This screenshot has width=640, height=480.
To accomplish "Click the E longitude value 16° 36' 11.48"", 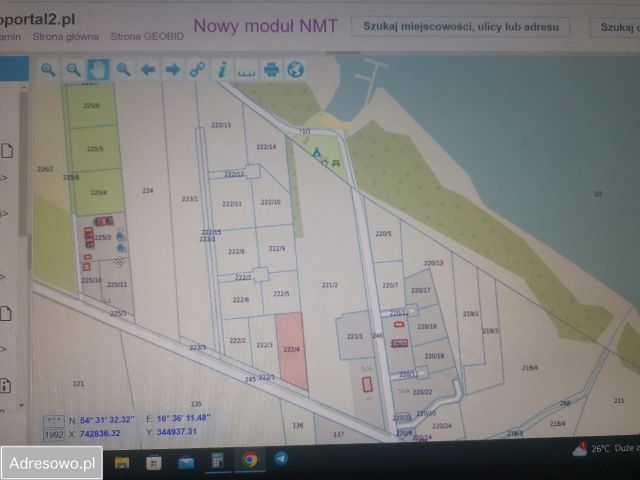I will 183,418.
